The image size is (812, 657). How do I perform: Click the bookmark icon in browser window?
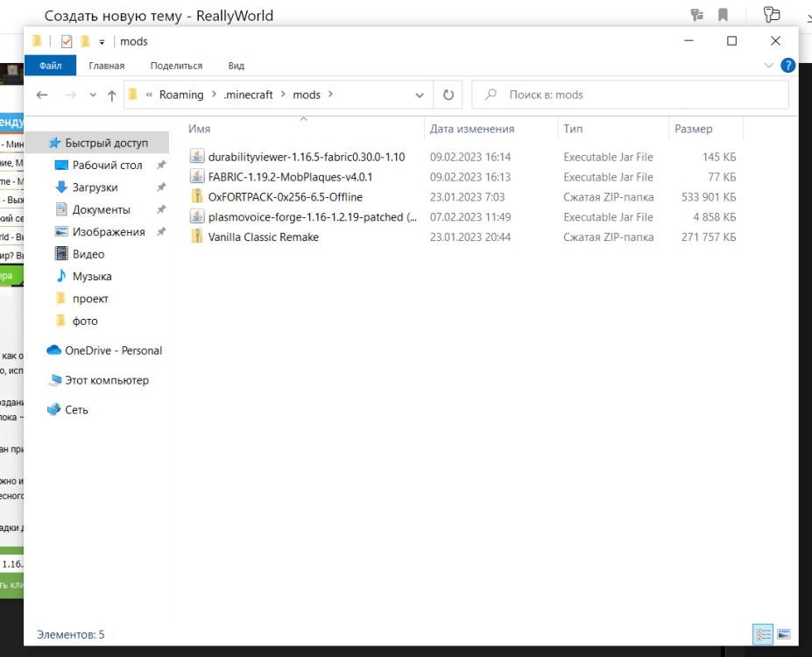723,15
